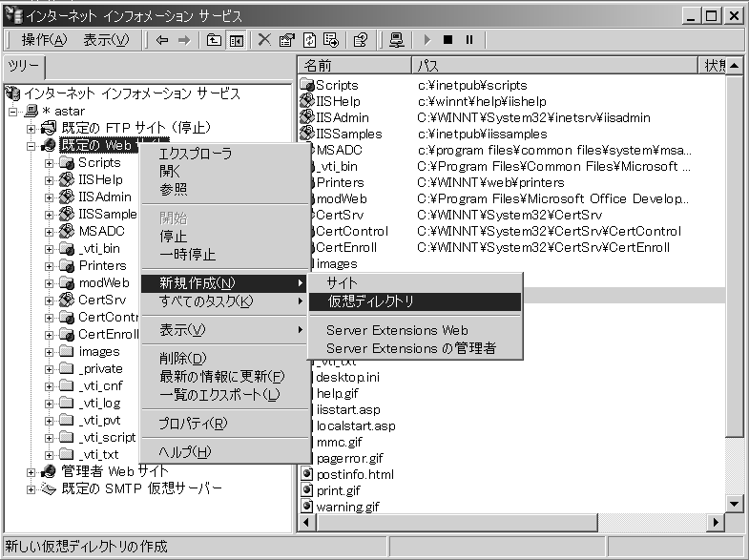Click the Refresh toolbar icon
Image resolution: width=749 pixels, height=560 pixels.
tap(309, 40)
